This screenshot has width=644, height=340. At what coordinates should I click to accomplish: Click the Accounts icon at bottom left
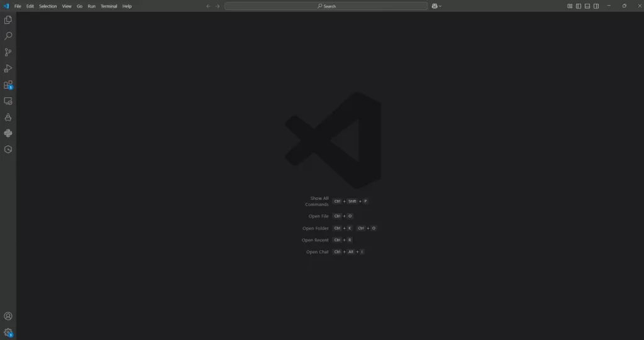tap(8, 316)
